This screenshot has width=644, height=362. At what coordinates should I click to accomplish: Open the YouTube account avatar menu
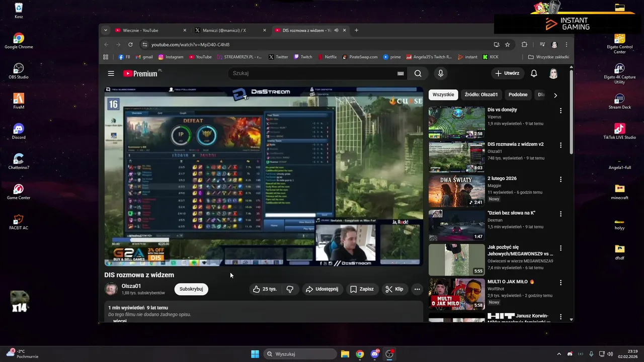pos(553,73)
